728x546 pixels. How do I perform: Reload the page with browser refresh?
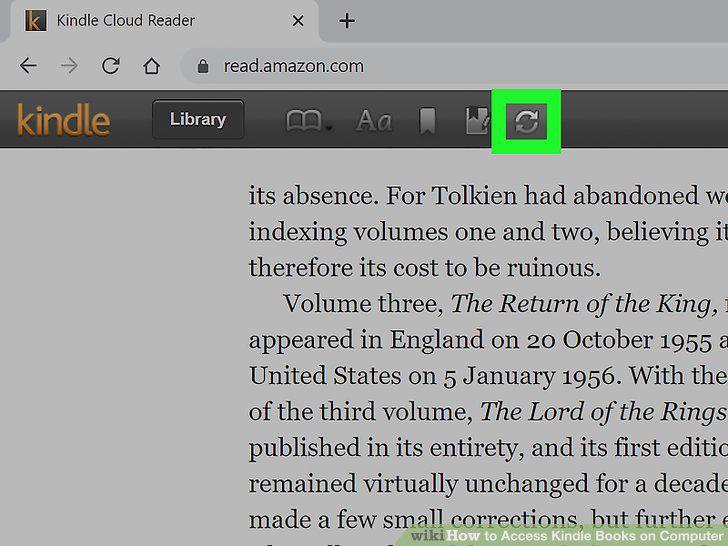(110, 66)
